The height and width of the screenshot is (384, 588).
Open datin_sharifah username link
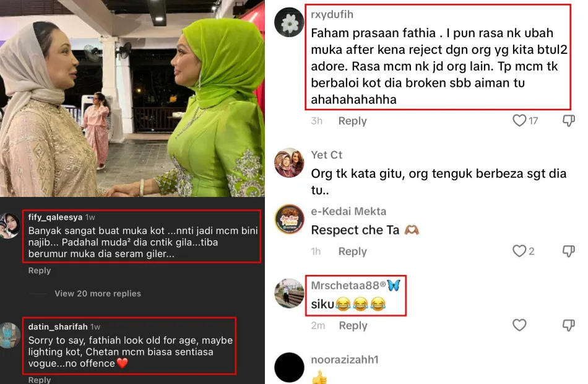[58, 327]
